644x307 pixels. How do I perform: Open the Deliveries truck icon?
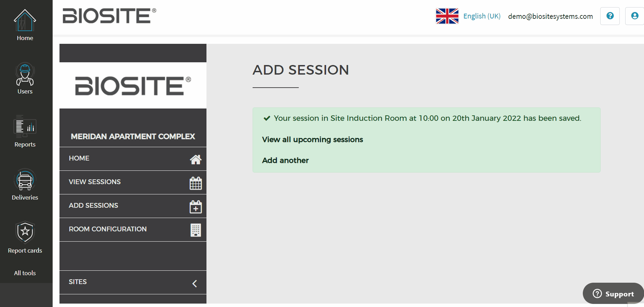coord(25,180)
